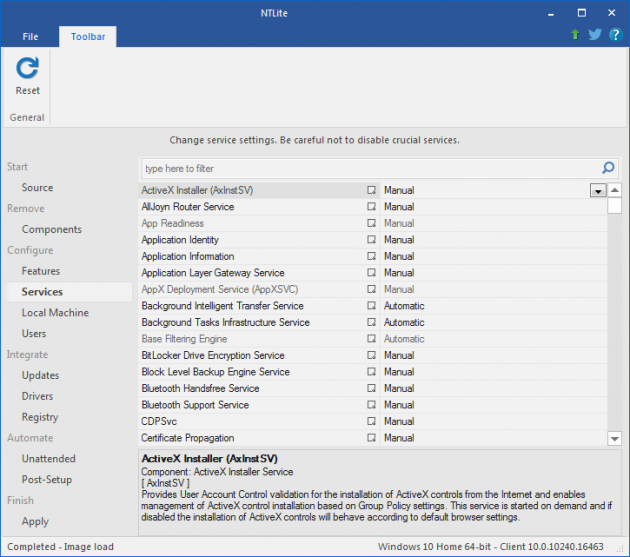630x557 pixels.
Task: Open the Drivers page
Action: point(37,396)
